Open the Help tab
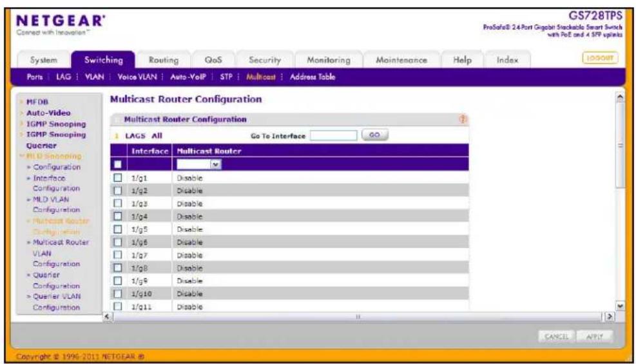This screenshot has width=636, height=364. coord(463,60)
